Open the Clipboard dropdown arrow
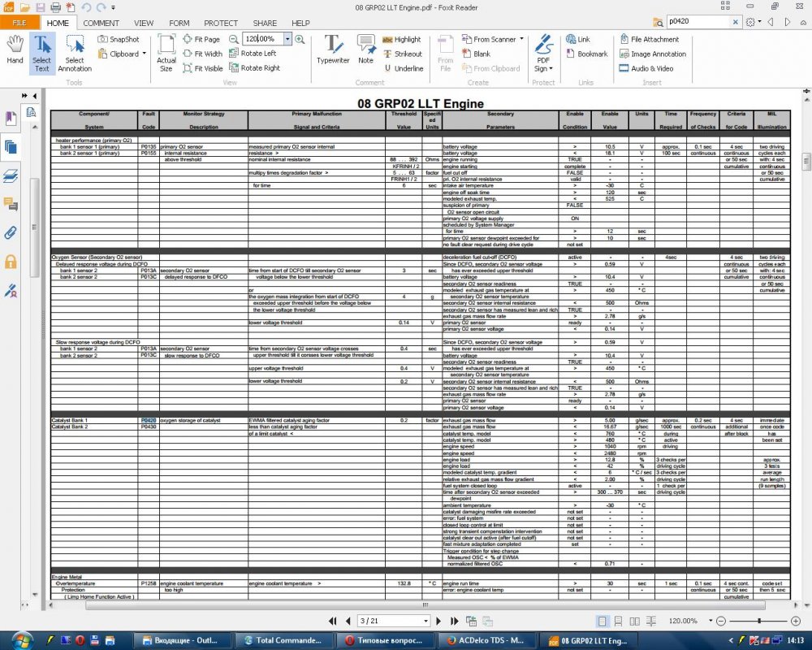 tap(144, 54)
